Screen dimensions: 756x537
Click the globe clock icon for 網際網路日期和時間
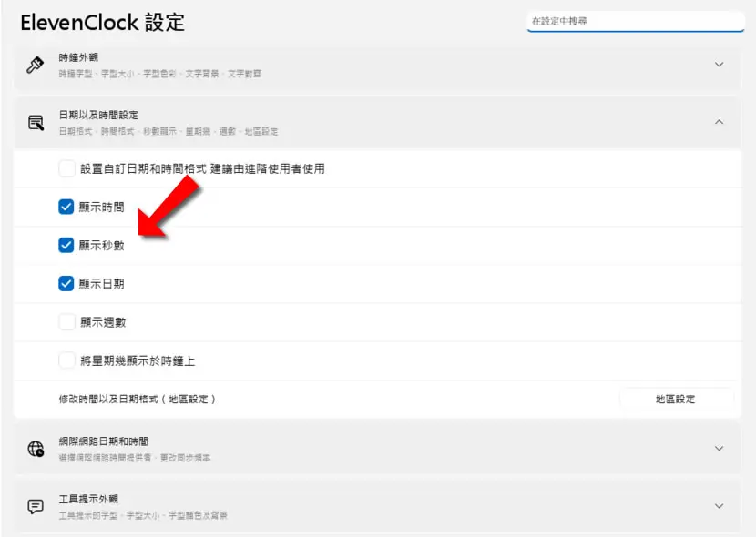tap(36, 449)
